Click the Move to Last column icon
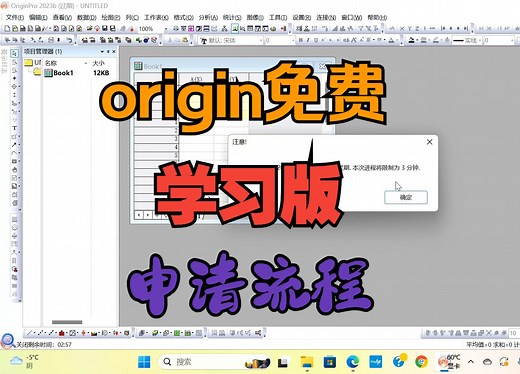This screenshot has height=374, width=520. [x=466, y=29]
